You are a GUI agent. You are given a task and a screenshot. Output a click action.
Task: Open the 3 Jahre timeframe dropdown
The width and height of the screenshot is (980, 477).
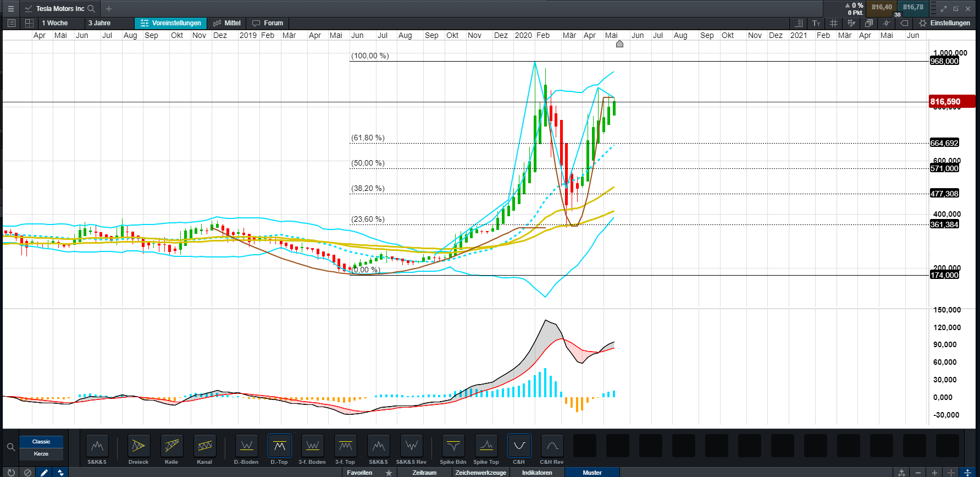point(99,23)
